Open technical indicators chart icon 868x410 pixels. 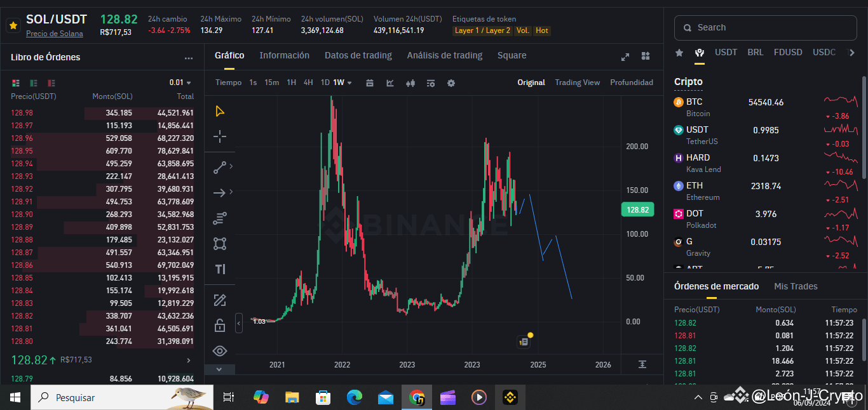(390, 83)
